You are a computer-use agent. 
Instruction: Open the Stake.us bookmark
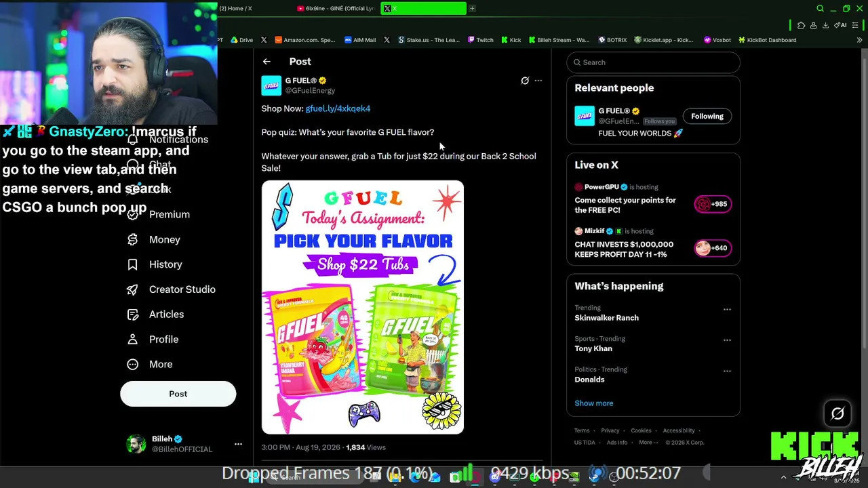(x=429, y=40)
